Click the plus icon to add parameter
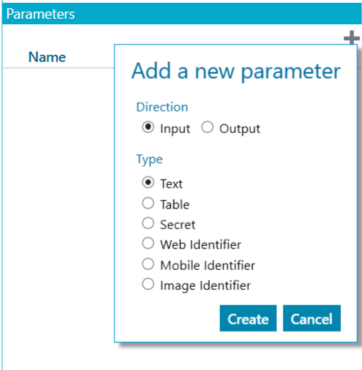 pyautogui.click(x=352, y=38)
